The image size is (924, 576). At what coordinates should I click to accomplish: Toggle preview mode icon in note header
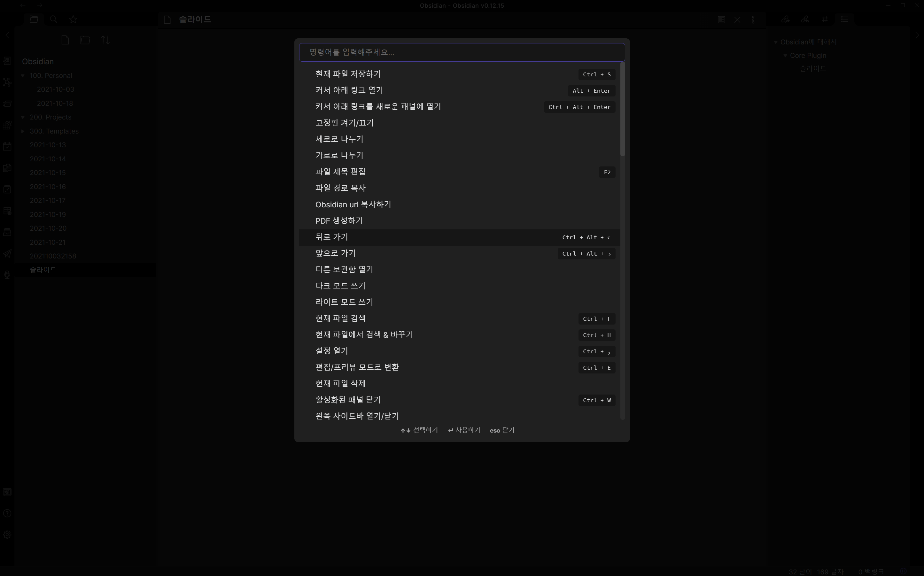click(721, 20)
